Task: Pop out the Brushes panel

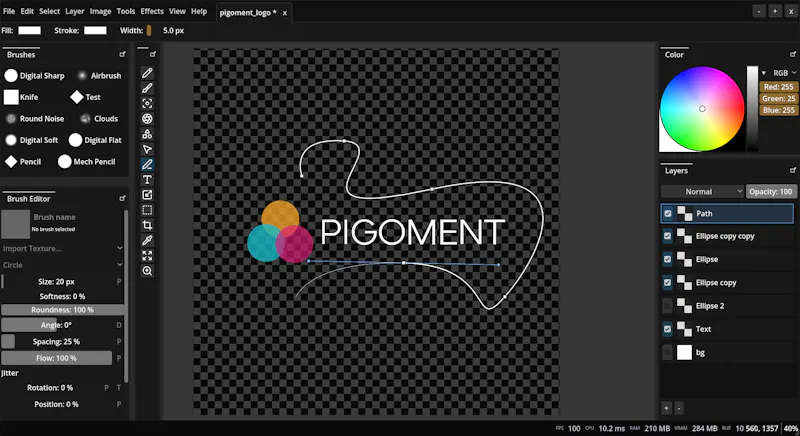Action: (x=122, y=54)
